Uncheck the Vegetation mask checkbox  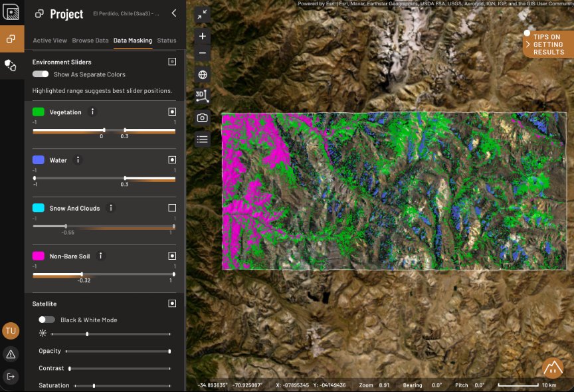[172, 112]
